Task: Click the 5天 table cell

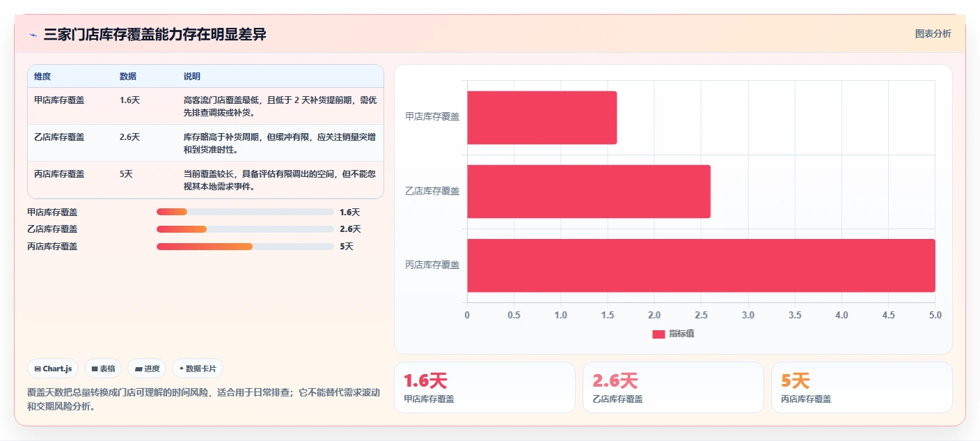Action: [x=126, y=173]
